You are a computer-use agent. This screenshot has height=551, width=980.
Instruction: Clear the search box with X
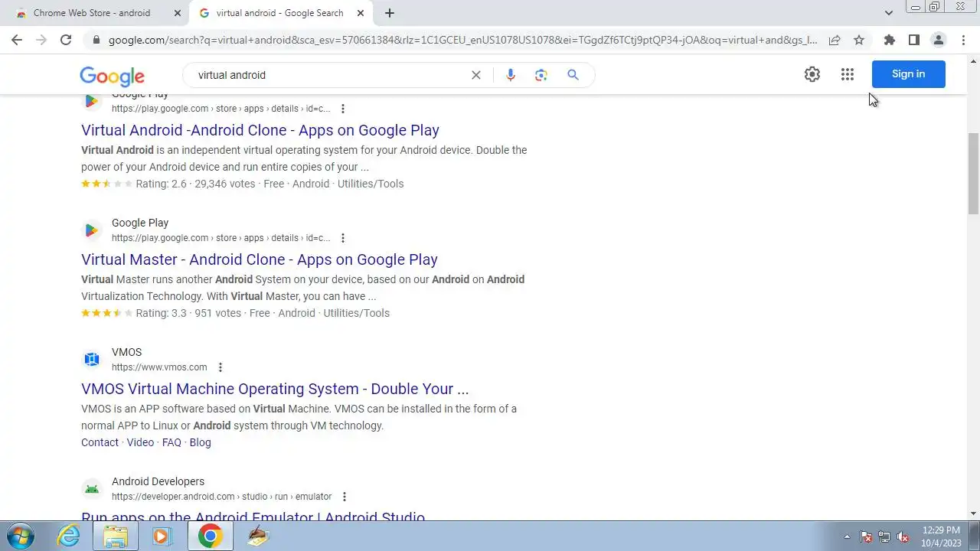[x=476, y=75]
